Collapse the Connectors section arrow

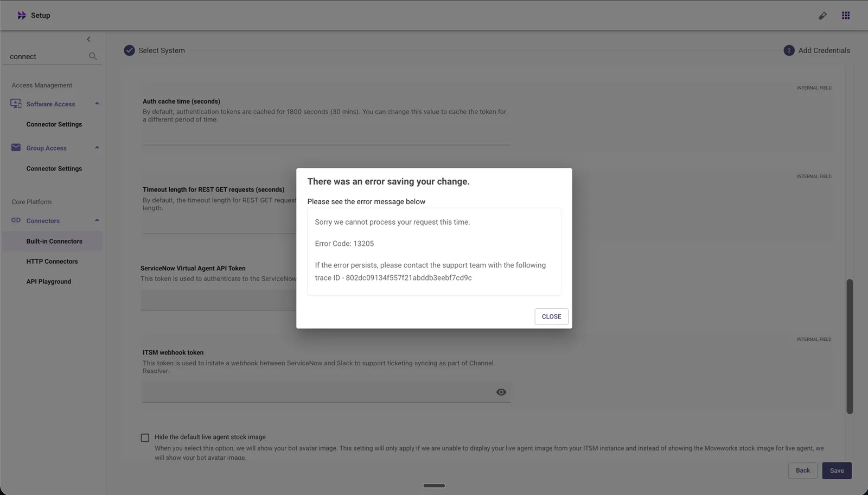click(97, 220)
